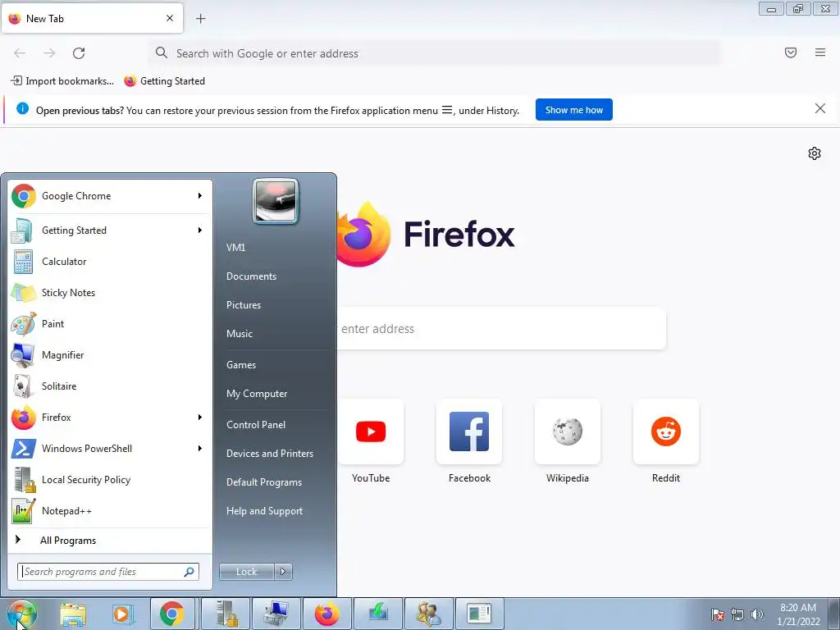The height and width of the screenshot is (630, 840).
Task: Click the Windows Start orb
Action: [22, 614]
